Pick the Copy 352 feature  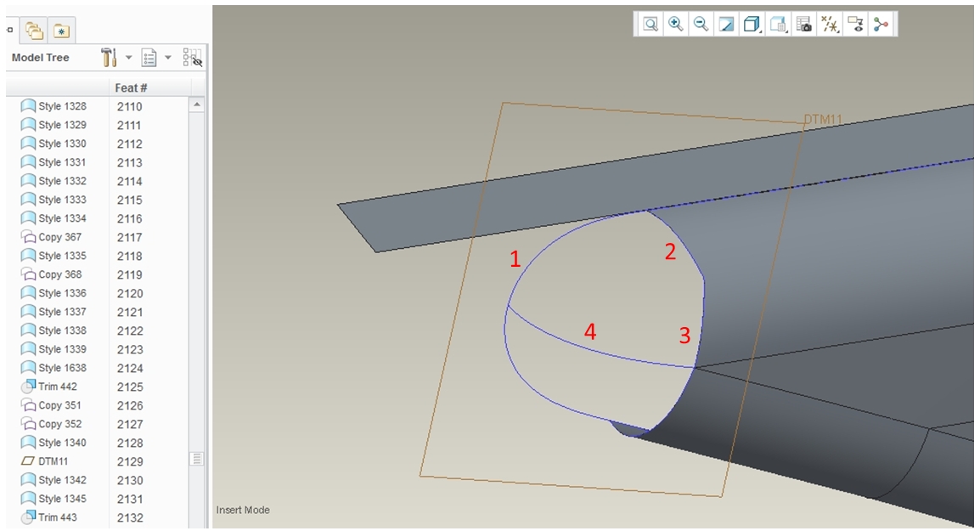pyautogui.click(x=51, y=424)
